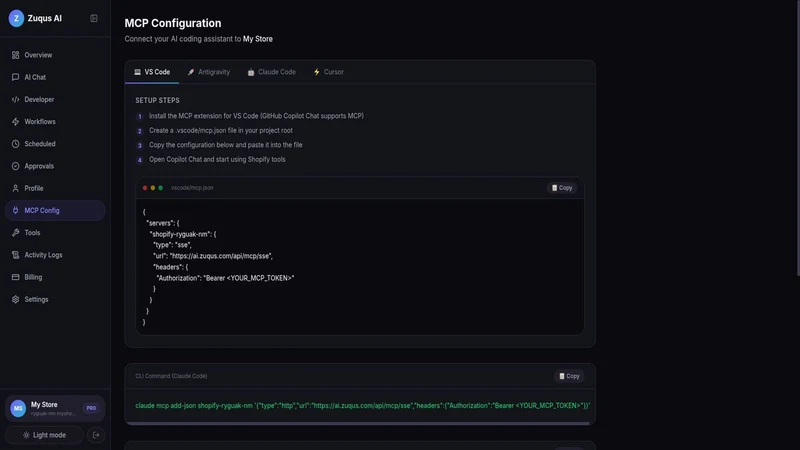The width and height of the screenshot is (800, 450).
Task: Open Scheduled in the sidebar
Action: pos(55,144)
